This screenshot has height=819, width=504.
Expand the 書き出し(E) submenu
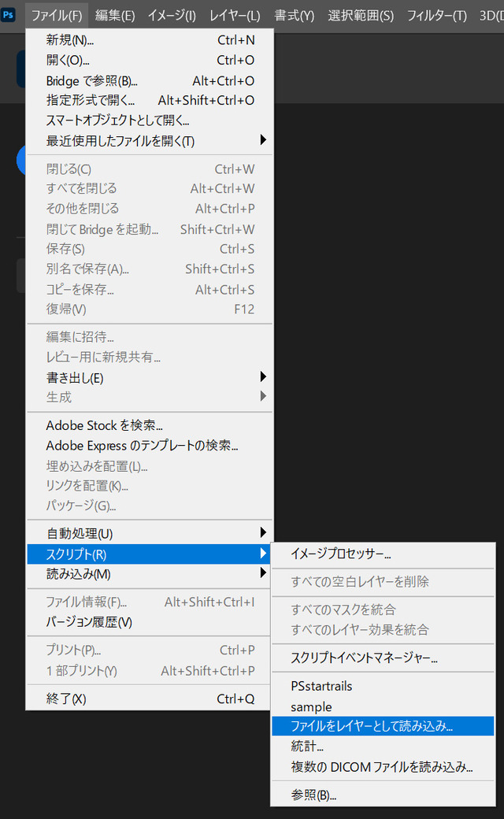pos(150,377)
